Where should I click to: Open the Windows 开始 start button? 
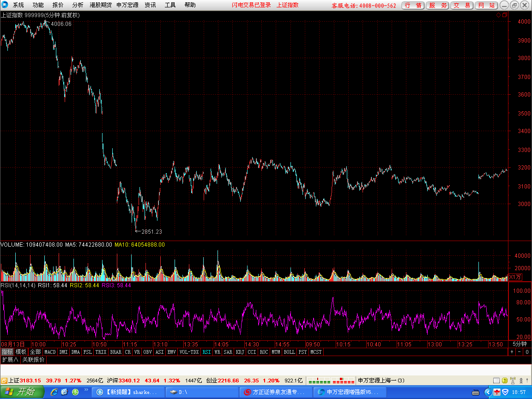[22, 392]
